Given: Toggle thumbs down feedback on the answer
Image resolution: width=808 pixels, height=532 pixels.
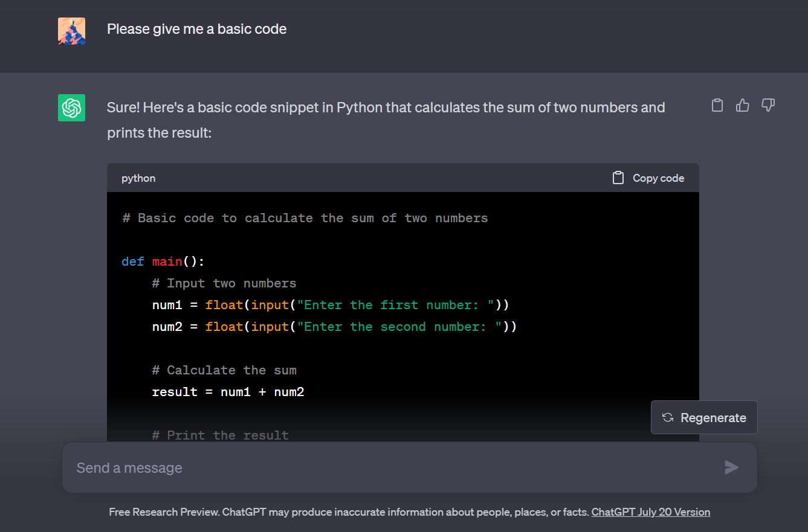Looking at the screenshot, I should click(x=768, y=104).
